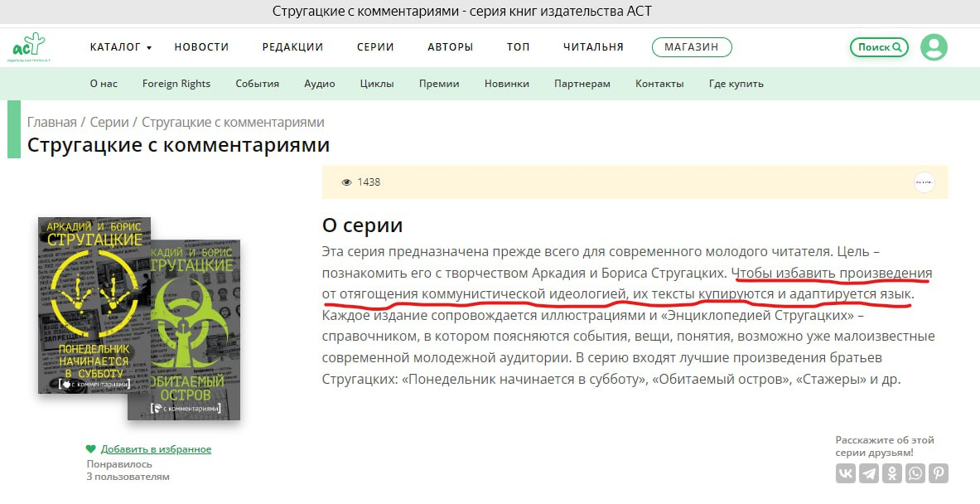The width and height of the screenshot is (980, 504).
Task: Click the 1438 views count
Action: click(369, 182)
